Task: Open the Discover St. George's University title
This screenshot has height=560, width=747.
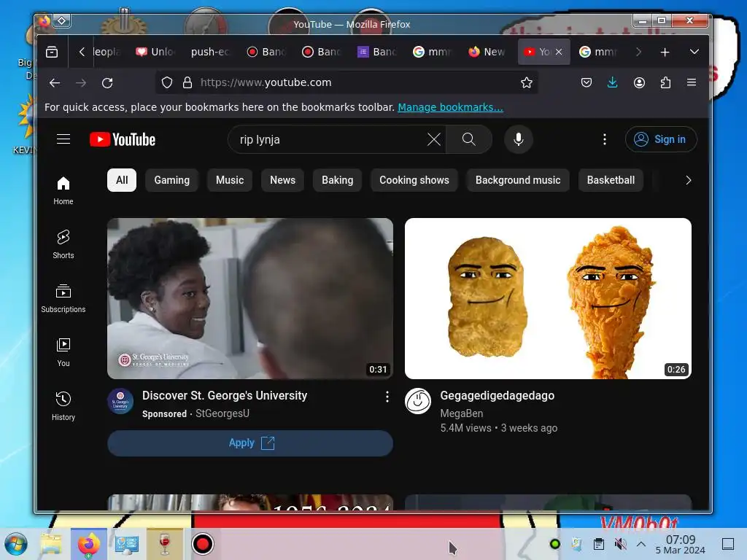Action: (x=225, y=396)
